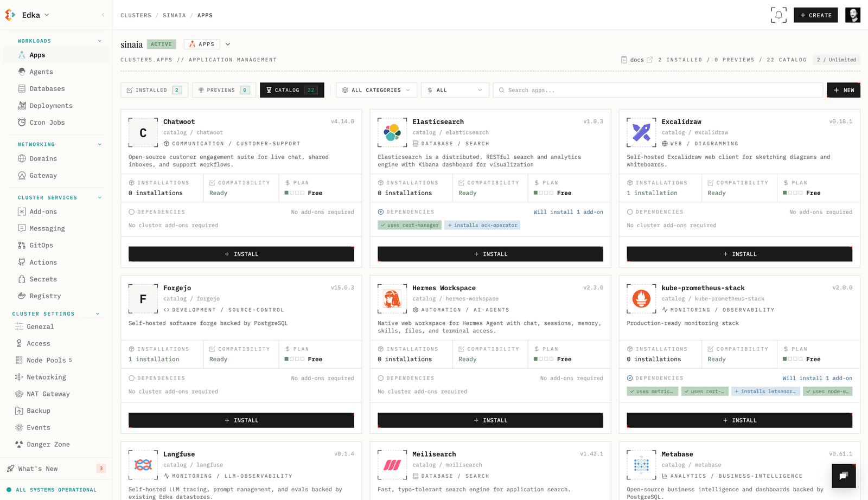Collapse the sidebar with the arrow icon
This screenshot has width=868, height=500.
coord(103,15)
